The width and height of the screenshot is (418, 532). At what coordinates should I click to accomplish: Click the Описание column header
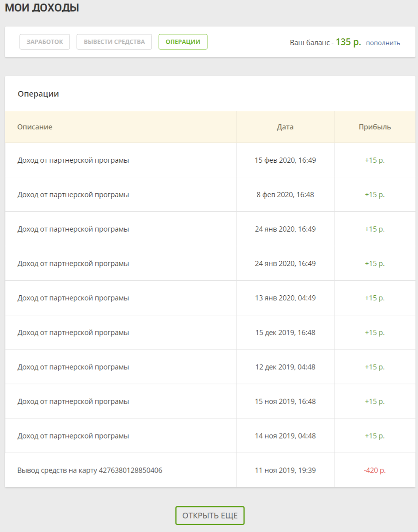35,127
